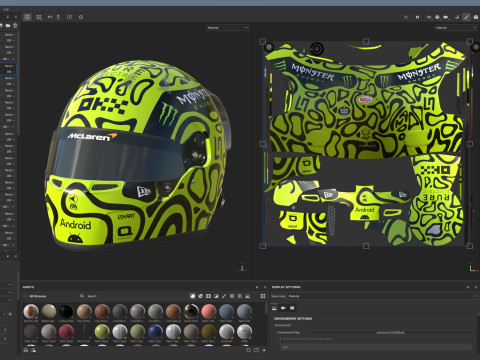Select the pink fabric material sphere
This screenshot has width=480, height=360.
click(209, 311)
